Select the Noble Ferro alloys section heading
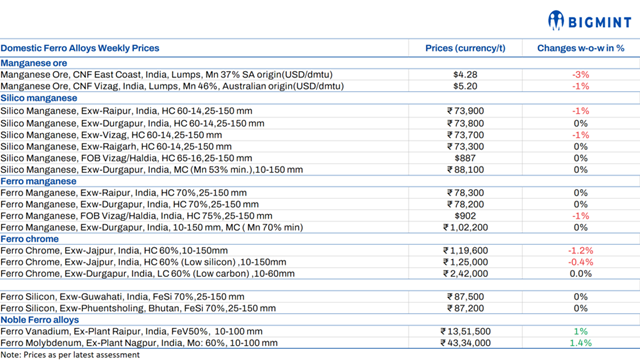Screen dimensions: 640x360 40,320
